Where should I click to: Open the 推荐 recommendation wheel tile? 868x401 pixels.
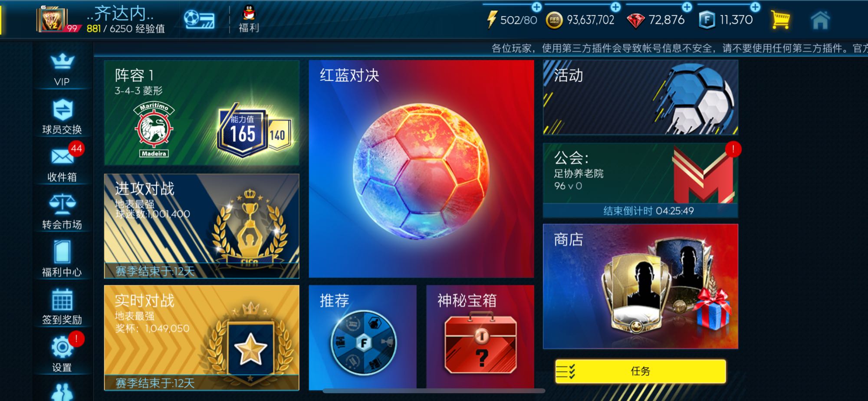[x=362, y=337]
